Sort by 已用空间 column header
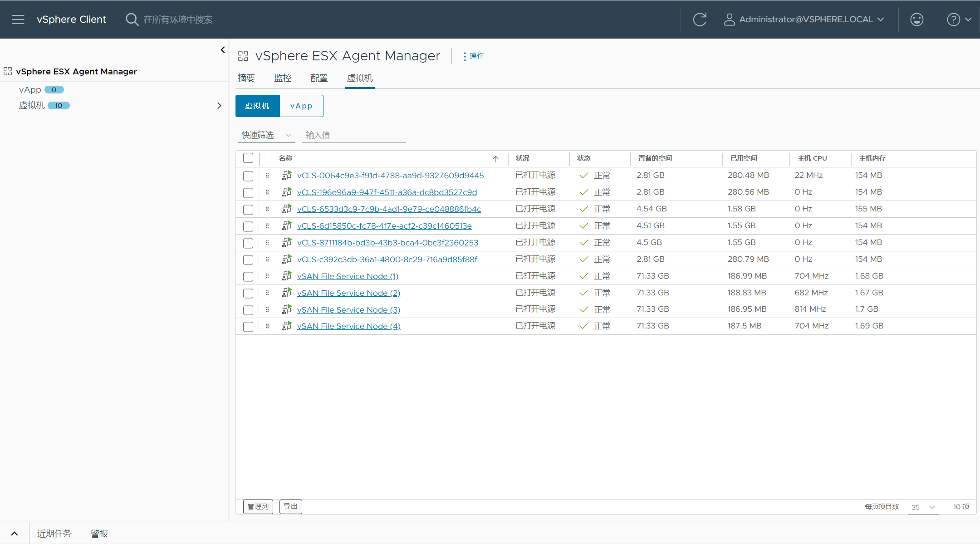 [x=744, y=158]
